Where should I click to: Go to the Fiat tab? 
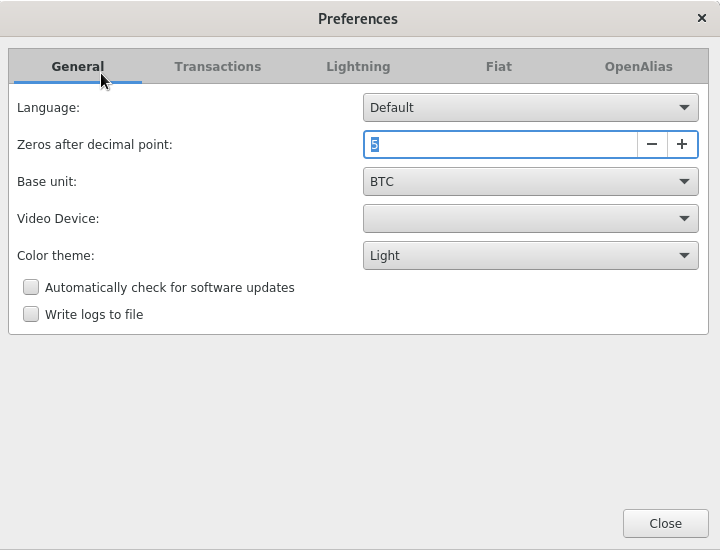[498, 66]
